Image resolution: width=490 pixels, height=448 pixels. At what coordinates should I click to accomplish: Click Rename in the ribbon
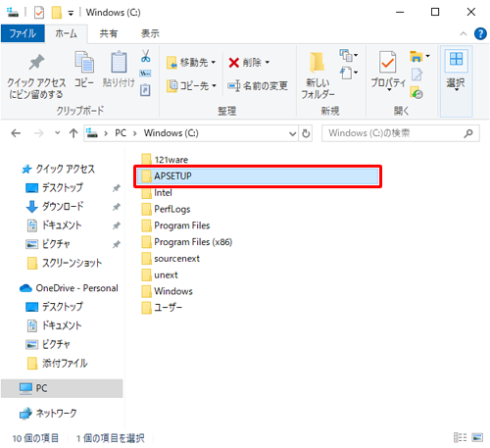[x=258, y=86]
